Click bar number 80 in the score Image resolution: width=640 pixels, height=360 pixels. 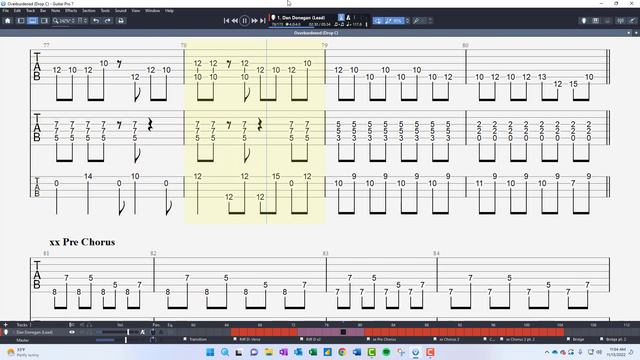[x=465, y=45]
